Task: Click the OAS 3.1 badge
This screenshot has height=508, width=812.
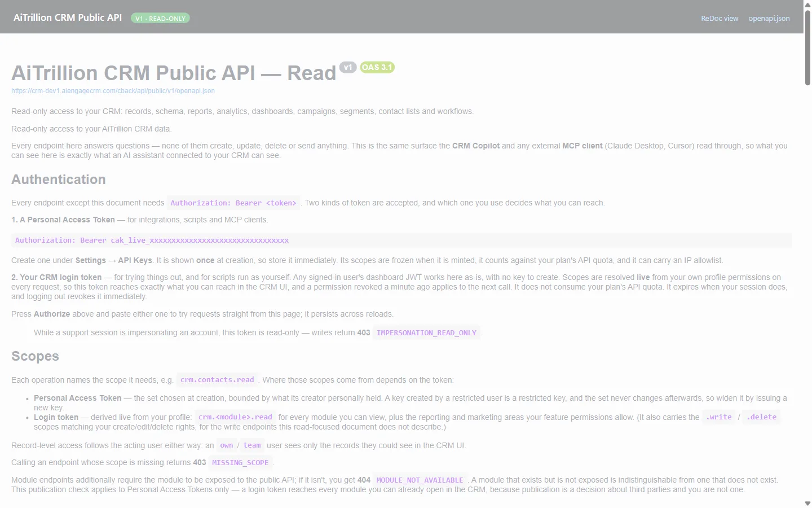Action: [377, 67]
